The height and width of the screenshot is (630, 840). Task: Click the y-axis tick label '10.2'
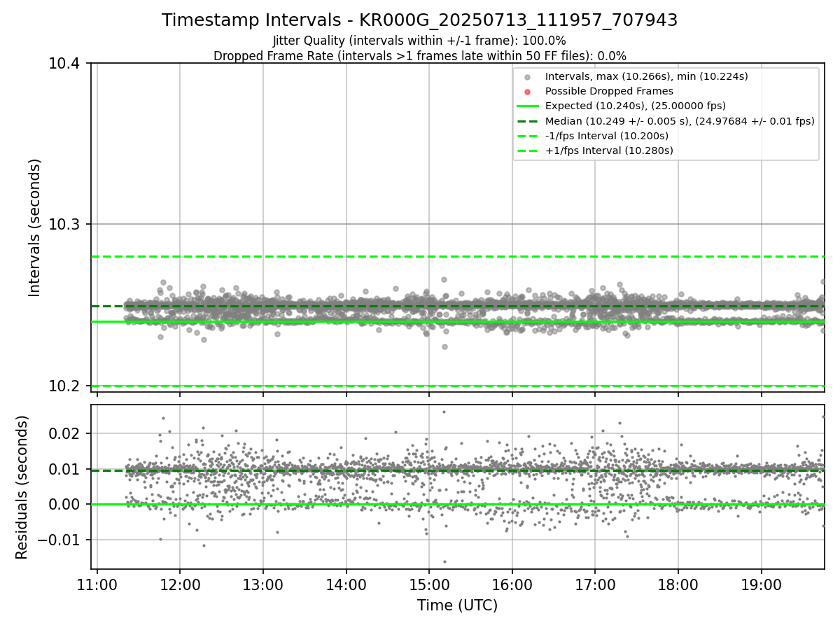[x=66, y=386]
